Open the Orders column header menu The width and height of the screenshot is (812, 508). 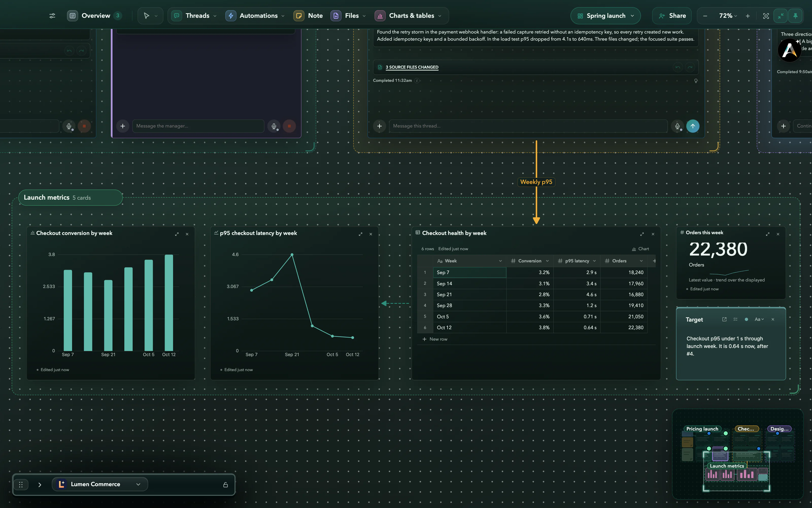(641, 261)
